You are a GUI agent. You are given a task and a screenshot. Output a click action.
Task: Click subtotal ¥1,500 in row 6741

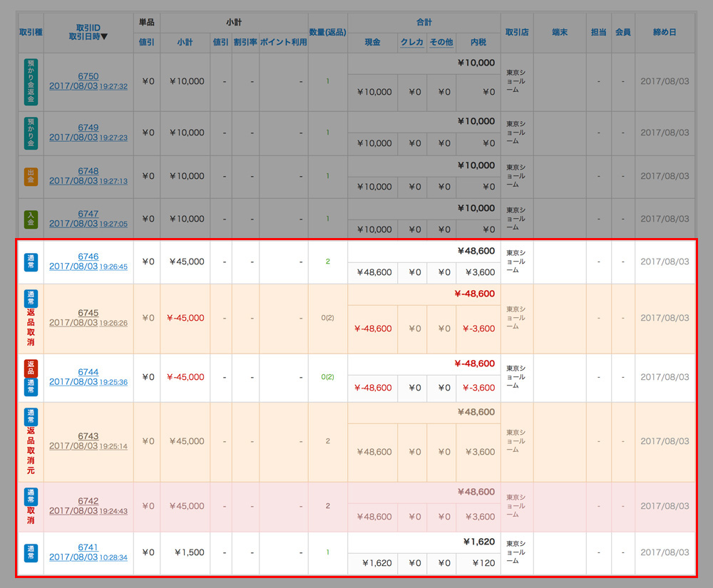pyautogui.click(x=190, y=552)
